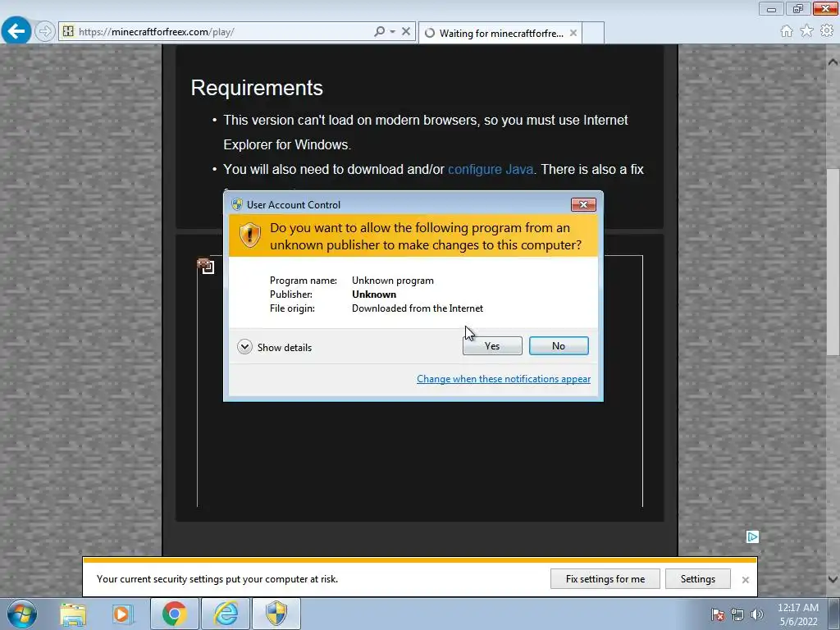Close the User Account Control dialog

pyautogui.click(x=583, y=204)
